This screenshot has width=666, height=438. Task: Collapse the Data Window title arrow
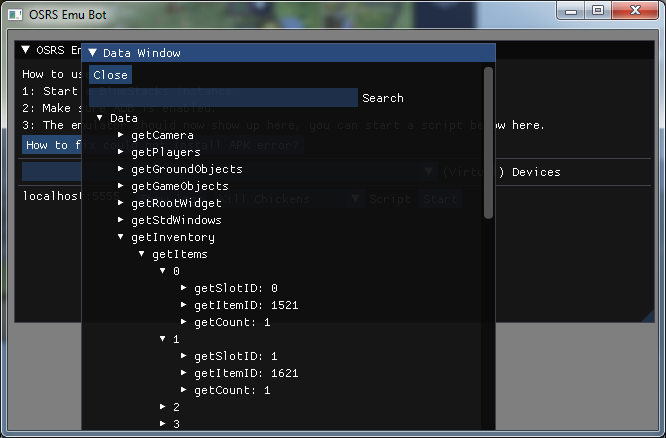coord(92,53)
